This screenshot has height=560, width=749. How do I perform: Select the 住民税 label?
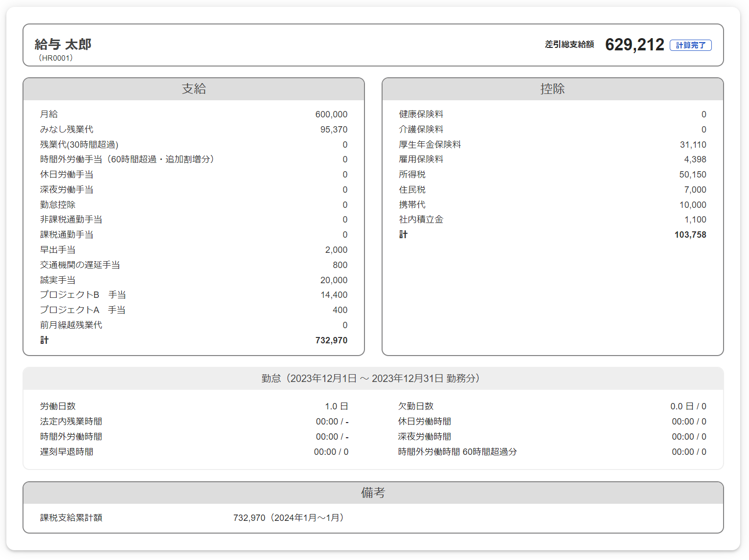tap(412, 190)
